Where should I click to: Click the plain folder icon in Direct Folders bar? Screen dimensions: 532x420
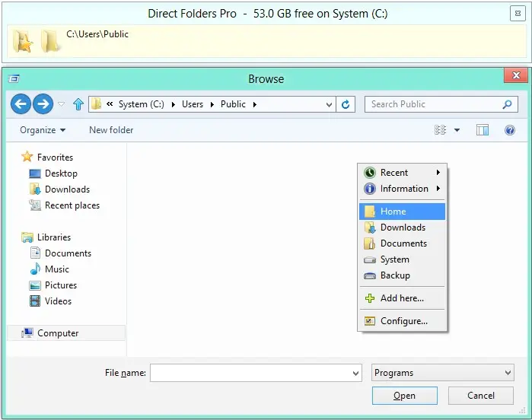(x=49, y=41)
